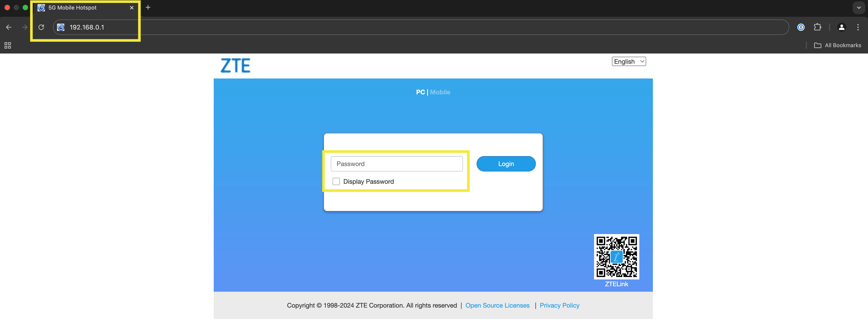Click the browser back navigation arrow
The height and width of the screenshot is (328, 868).
click(8, 27)
